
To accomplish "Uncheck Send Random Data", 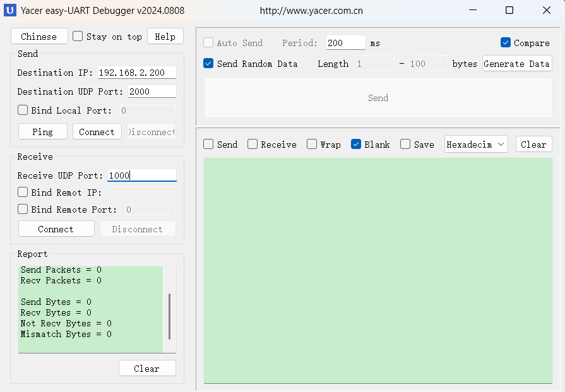I will point(208,64).
